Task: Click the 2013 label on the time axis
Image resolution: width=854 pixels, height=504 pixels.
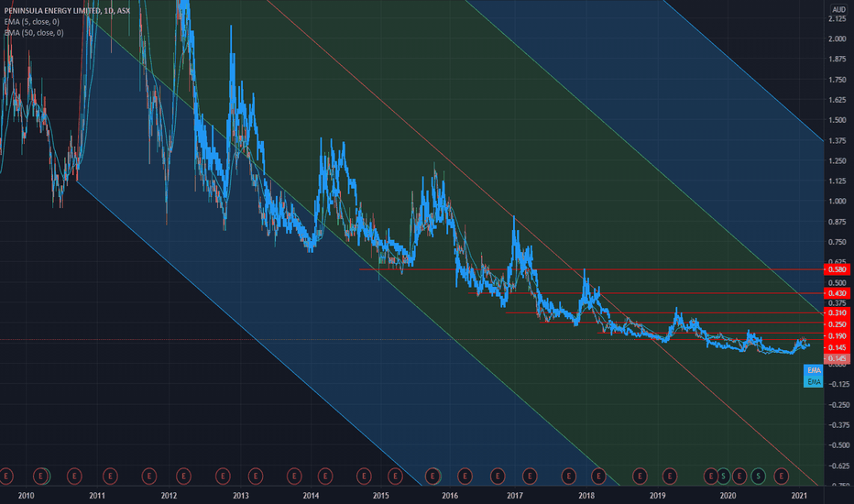Action: point(241,495)
